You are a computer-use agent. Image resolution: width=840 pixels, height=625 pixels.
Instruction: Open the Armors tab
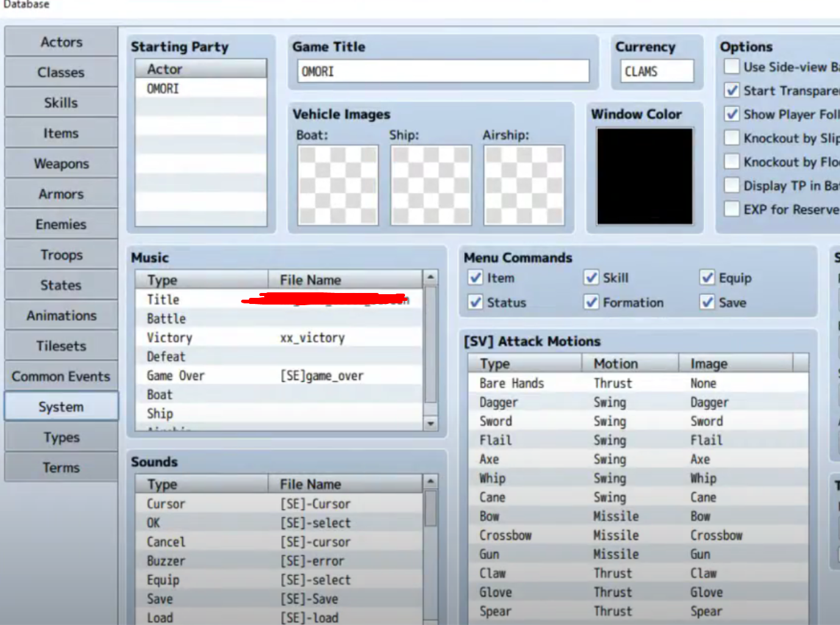click(x=61, y=194)
